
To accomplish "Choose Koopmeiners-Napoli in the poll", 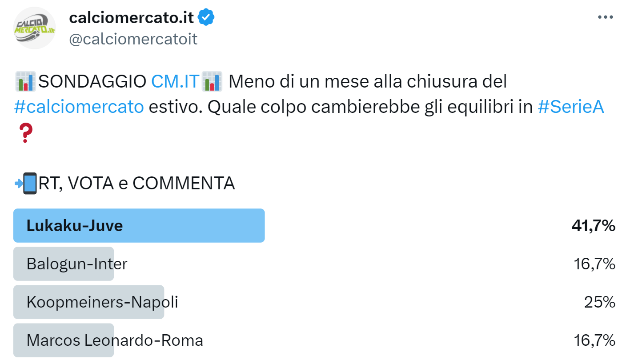I will (x=89, y=302).
